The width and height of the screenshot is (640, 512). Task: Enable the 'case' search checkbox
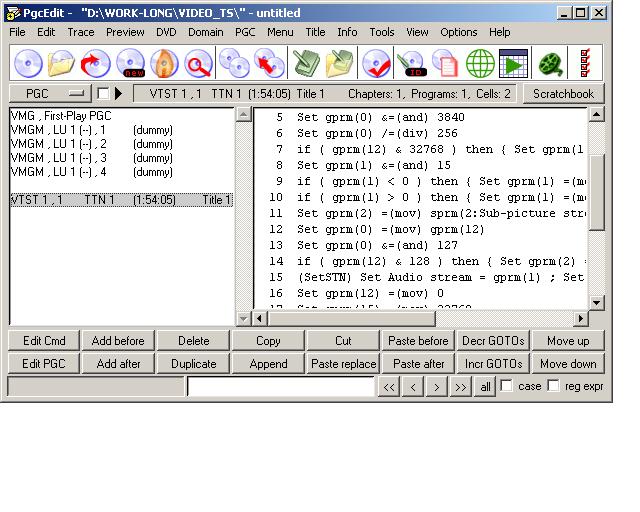(507, 385)
